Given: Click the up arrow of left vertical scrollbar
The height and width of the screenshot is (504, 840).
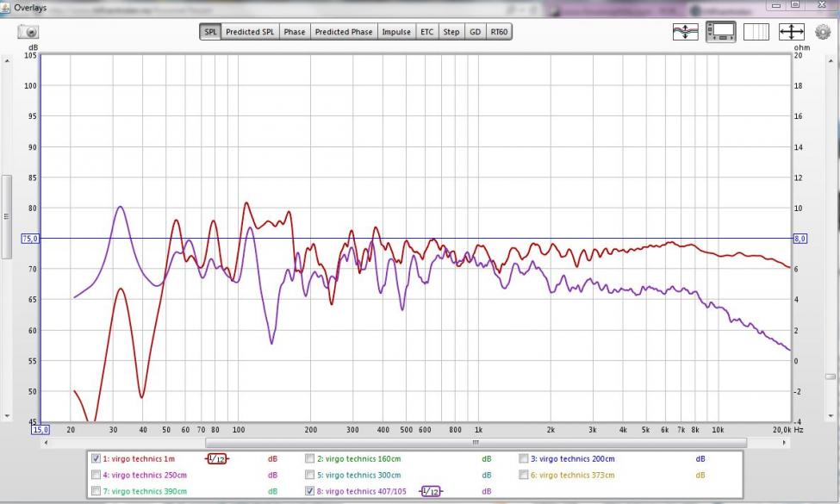Looking at the screenshot, I should pos(6,61).
